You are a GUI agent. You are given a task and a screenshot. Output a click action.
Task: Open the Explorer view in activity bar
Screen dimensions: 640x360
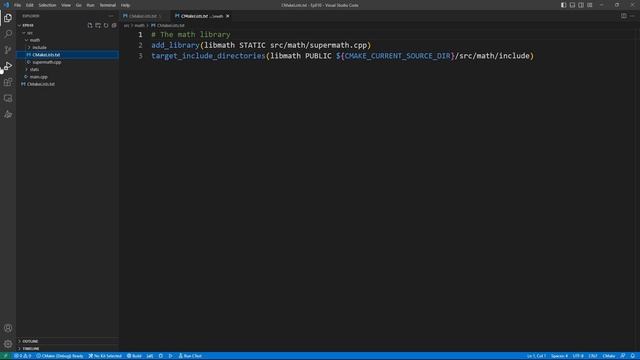click(x=8, y=18)
